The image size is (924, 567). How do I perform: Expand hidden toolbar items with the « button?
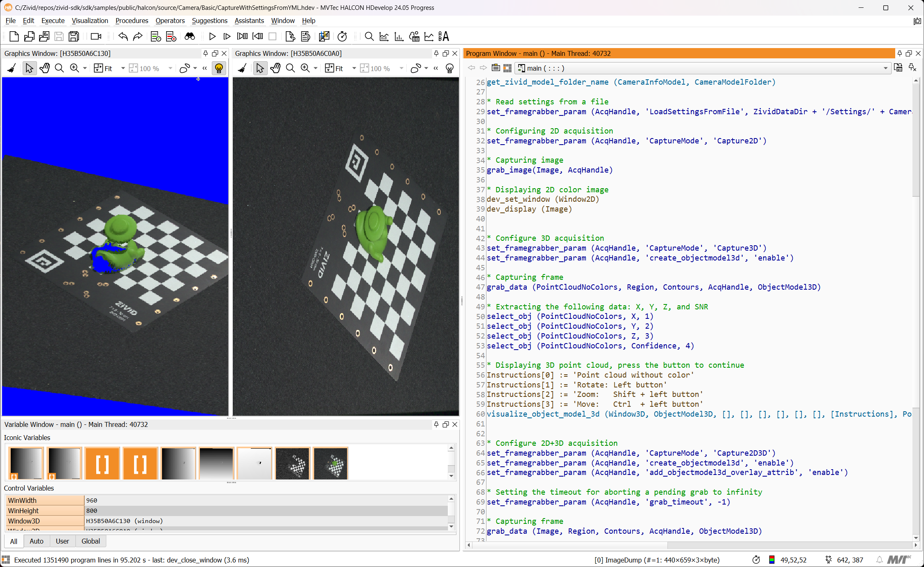pos(204,68)
